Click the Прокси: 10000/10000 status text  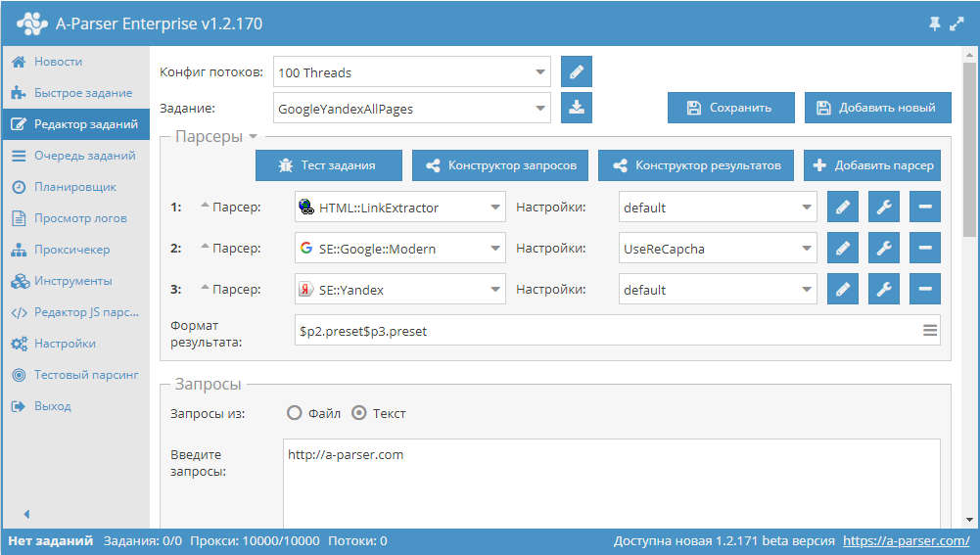click(255, 540)
